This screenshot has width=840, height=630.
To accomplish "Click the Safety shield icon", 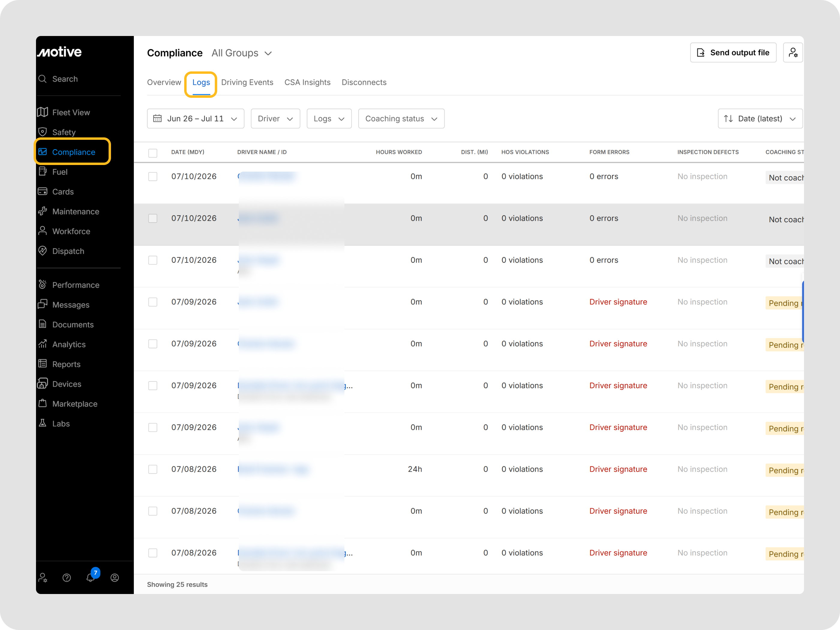I will [x=43, y=132].
